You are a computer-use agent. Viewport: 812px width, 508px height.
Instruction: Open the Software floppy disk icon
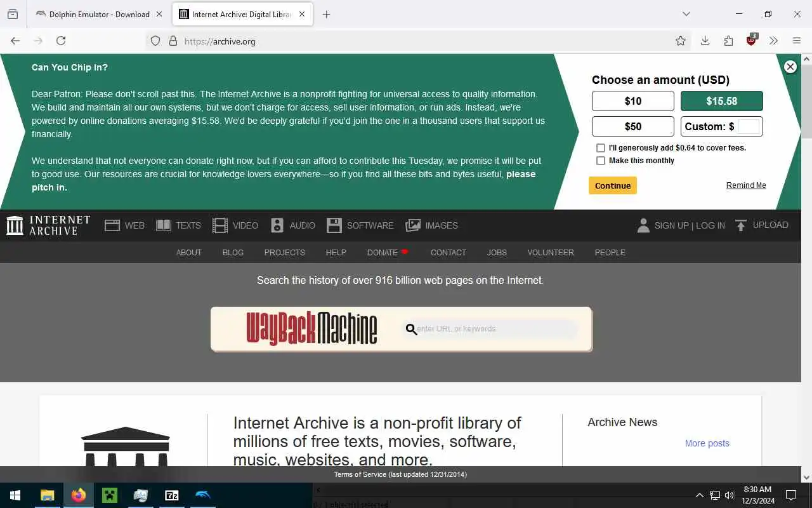[334, 225]
